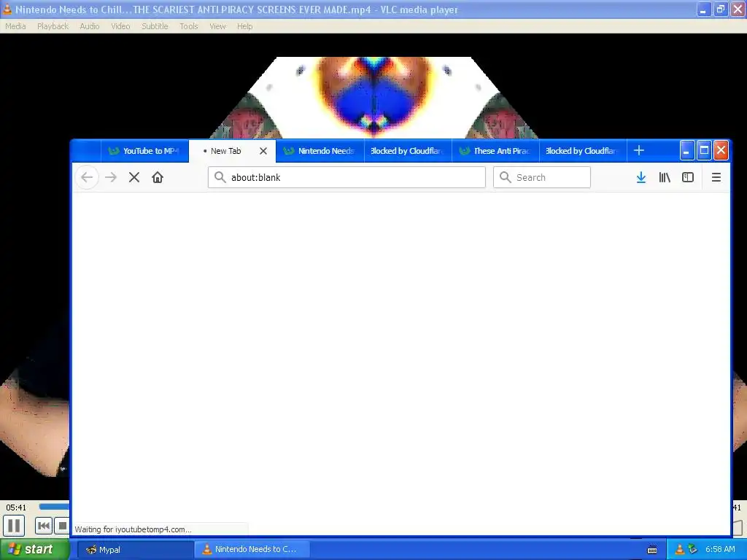
Task: Click VLC previous track button
Action: (x=43, y=526)
